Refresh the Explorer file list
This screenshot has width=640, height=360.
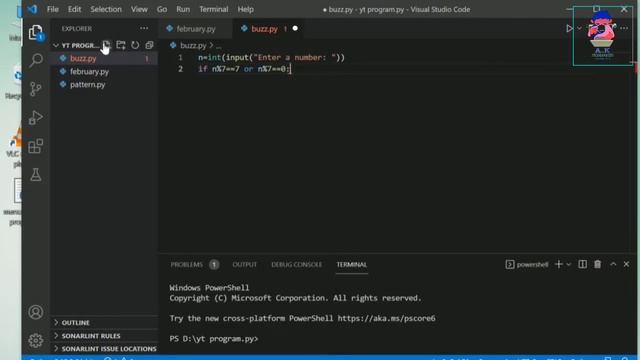pos(135,45)
